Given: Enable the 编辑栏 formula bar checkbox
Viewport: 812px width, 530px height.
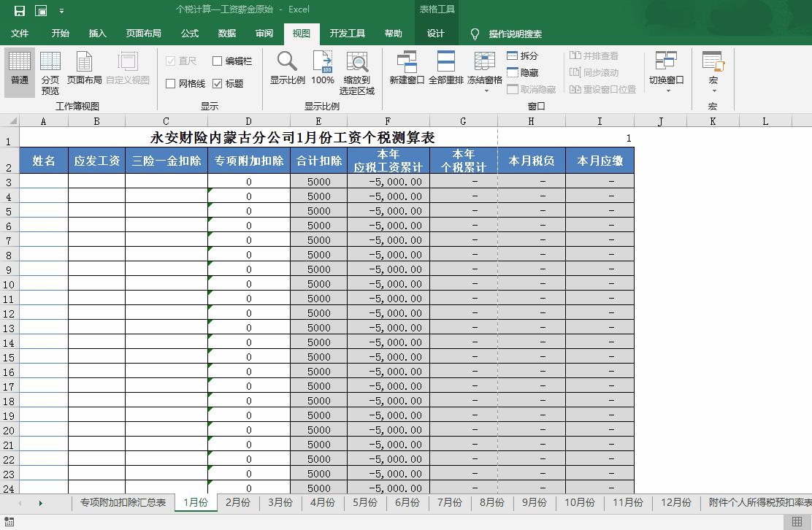Looking at the screenshot, I should (216, 61).
